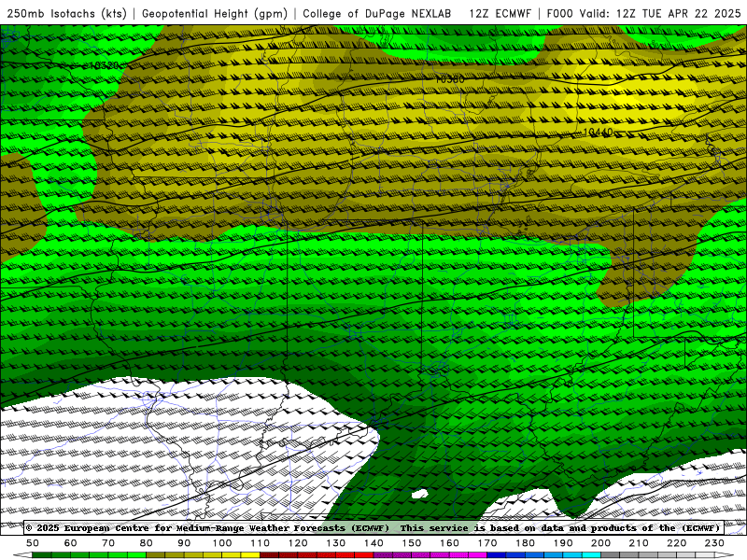
Task: Click the 100 value on the color scale
Action: click(x=222, y=543)
